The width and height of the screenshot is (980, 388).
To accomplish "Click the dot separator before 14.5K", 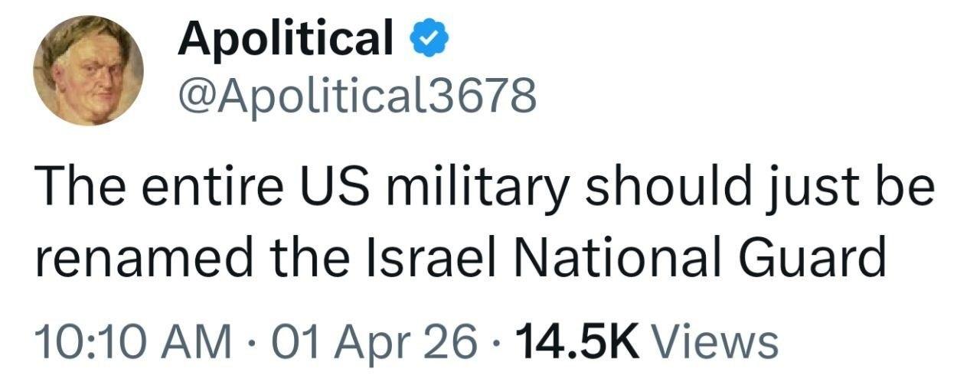I will coord(498,341).
